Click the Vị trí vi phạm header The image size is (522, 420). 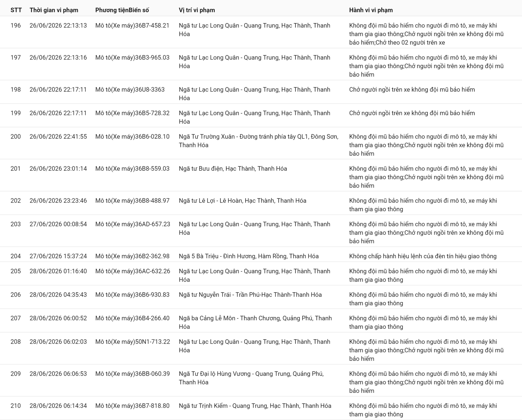pos(197,10)
